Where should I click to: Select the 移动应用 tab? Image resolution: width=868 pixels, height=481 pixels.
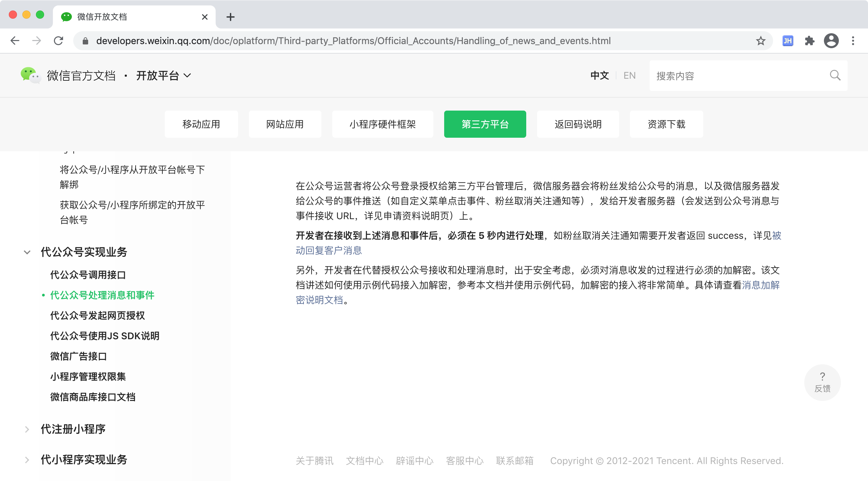click(x=201, y=124)
